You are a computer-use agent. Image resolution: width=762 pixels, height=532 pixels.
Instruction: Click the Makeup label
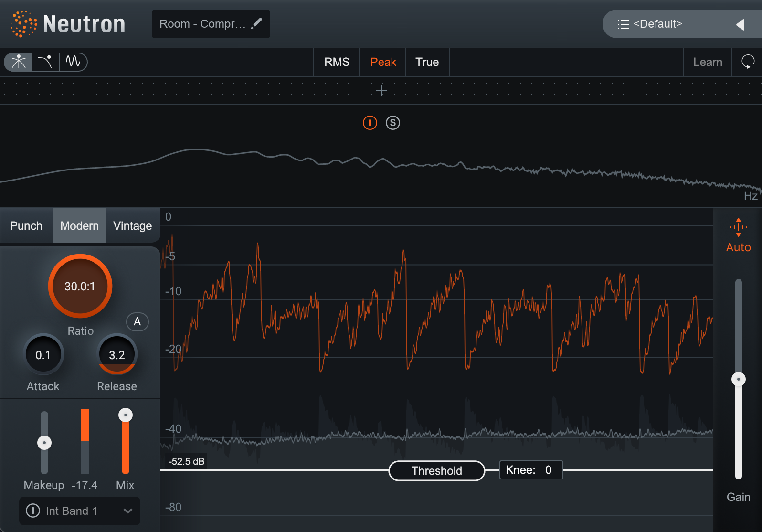pyautogui.click(x=44, y=485)
